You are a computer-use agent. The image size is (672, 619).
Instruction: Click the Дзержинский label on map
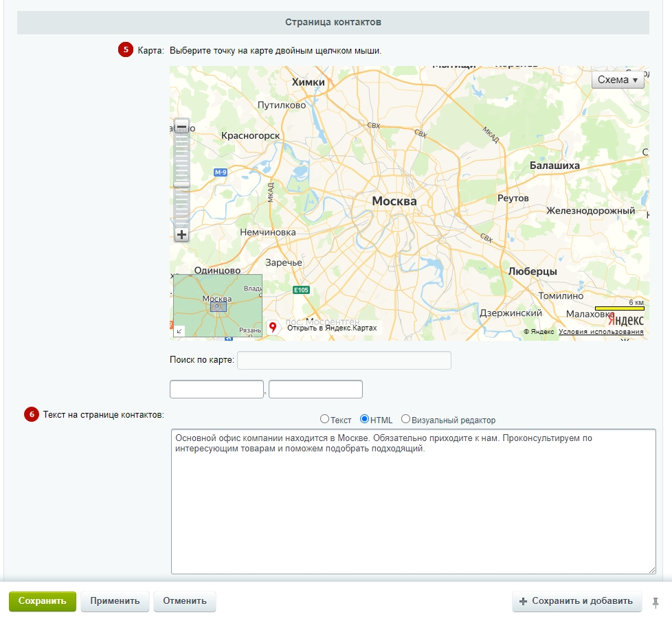point(511,313)
